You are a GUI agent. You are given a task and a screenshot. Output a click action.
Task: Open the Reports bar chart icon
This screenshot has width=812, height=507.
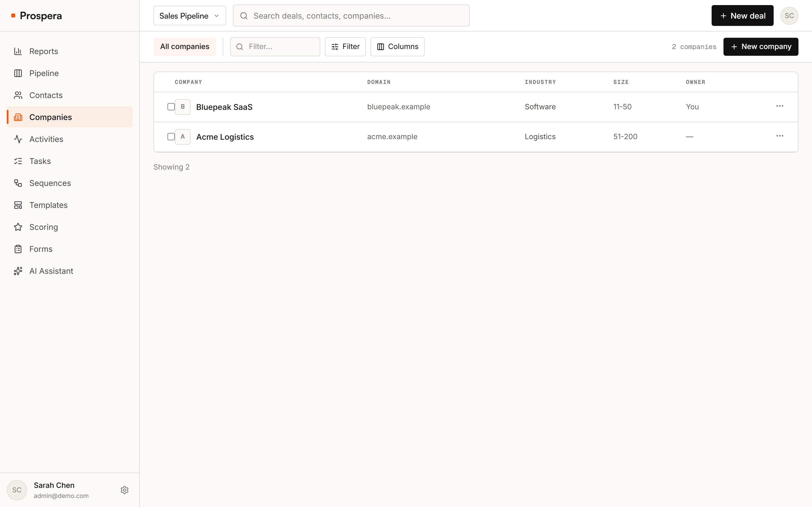(18, 51)
